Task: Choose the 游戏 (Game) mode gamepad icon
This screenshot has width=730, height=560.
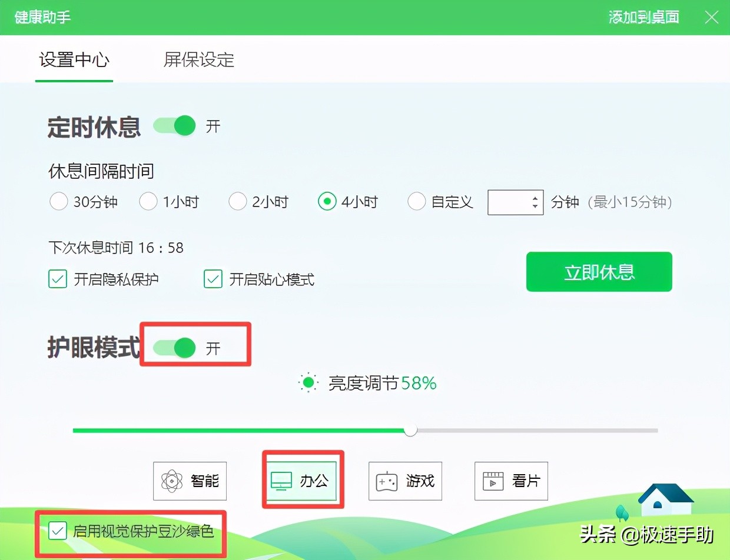Action: 387,481
